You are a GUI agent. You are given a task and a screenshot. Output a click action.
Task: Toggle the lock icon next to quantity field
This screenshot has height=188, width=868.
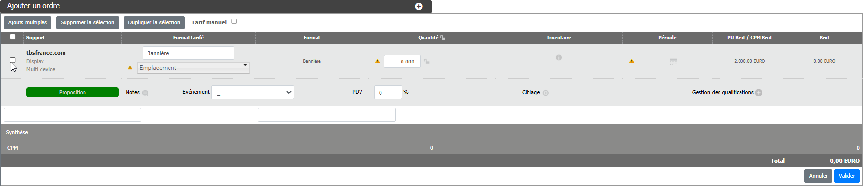[x=427, y=62]
